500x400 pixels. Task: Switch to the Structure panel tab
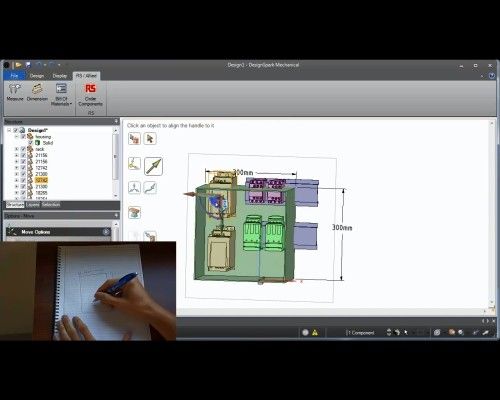coord(15,205)
